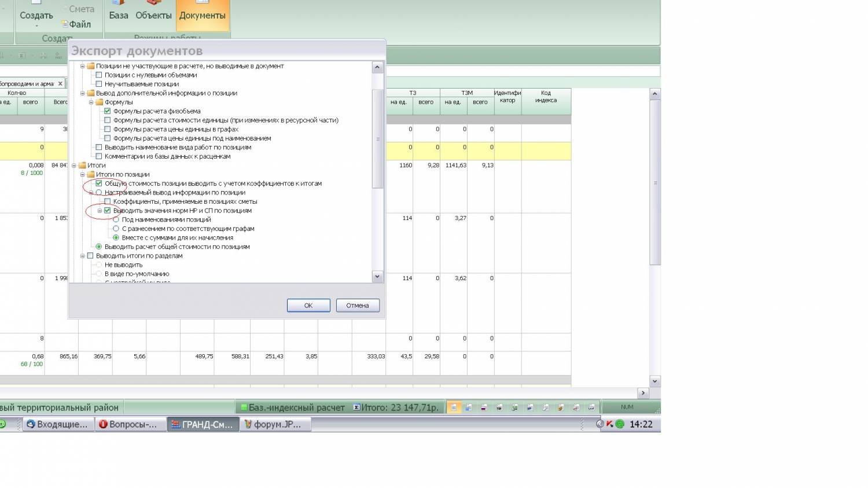Collapse the 'Выводить значения норм НР и СП' subtree
Viewport: 868px width, 488px height.
tap(100, 211)
